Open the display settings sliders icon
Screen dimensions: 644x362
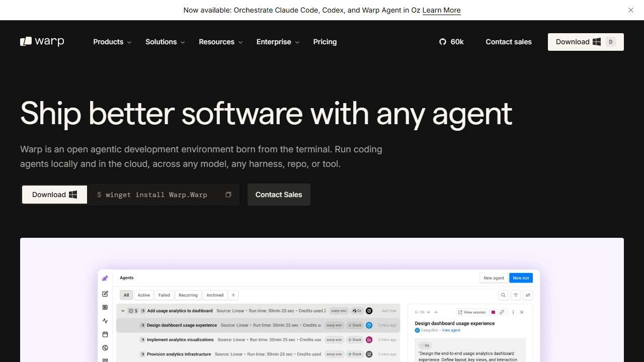pyautogui.click(x=528, y=295)
